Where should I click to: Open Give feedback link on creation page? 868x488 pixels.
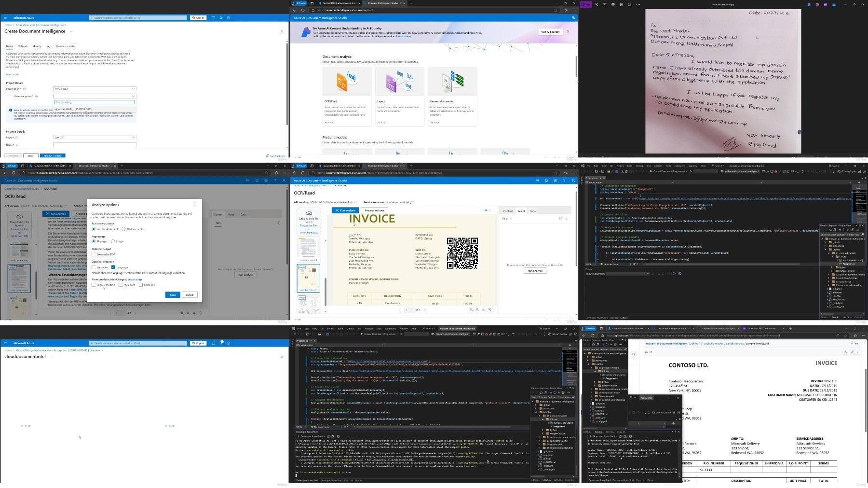pos(275,156)
